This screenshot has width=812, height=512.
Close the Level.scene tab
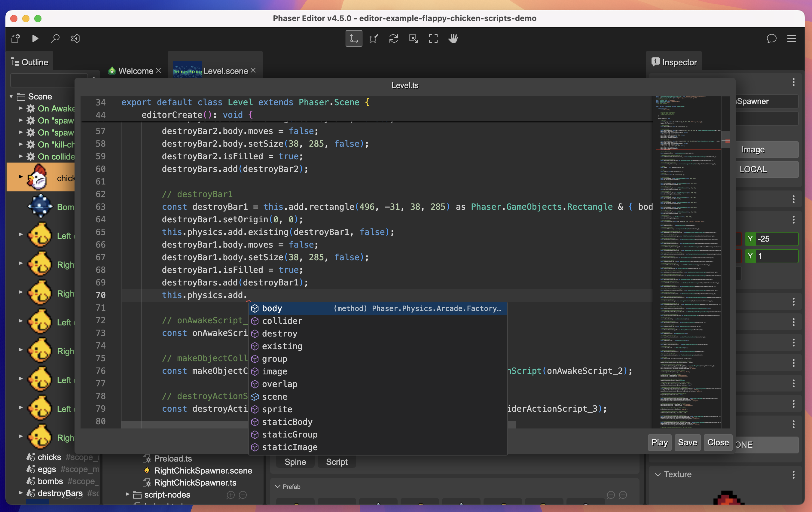pyautogui.click(x=253, y=70)
